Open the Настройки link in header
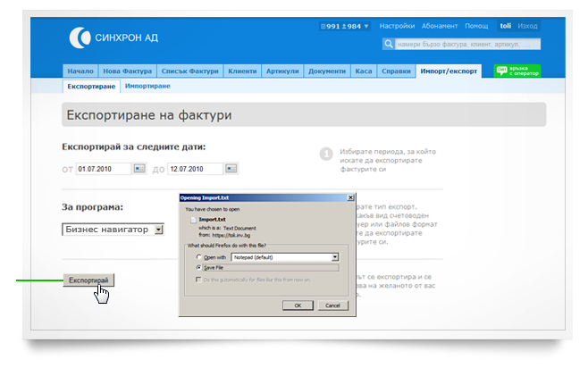Viewport: 588px width, 368px height. click(x=396, y=27)
